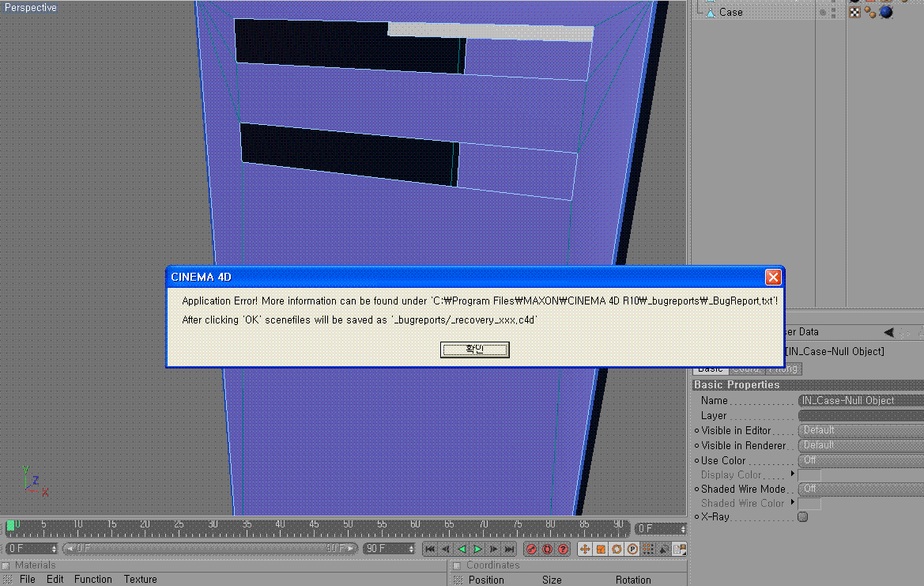Screen dimensions: 924x586
Task: Toggle Visible in Editor animation dot
Action: point(696,431)
